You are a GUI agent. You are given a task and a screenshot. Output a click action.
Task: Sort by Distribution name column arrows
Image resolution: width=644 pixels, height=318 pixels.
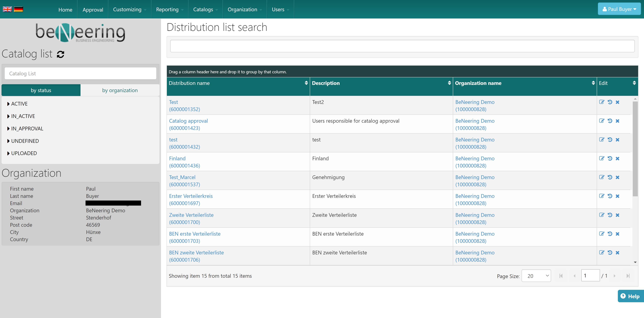[306, 83]
